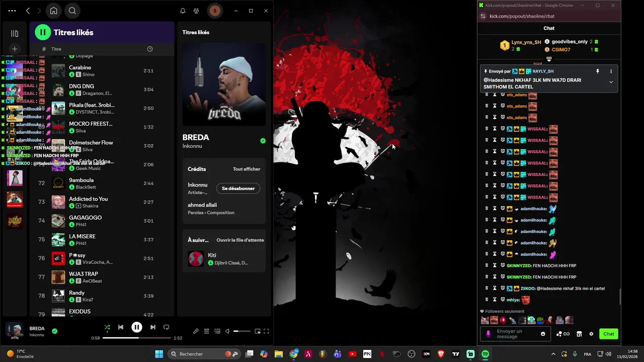644x362 pixels.
Task: Open Spotify mini player icon
Action: (x=258, y=331)
